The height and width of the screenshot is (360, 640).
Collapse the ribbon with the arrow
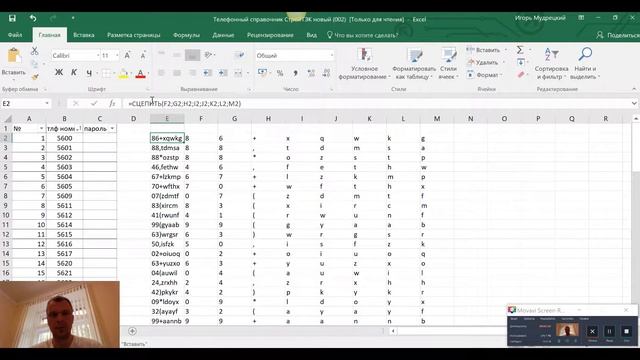click(x=634, y=89)
